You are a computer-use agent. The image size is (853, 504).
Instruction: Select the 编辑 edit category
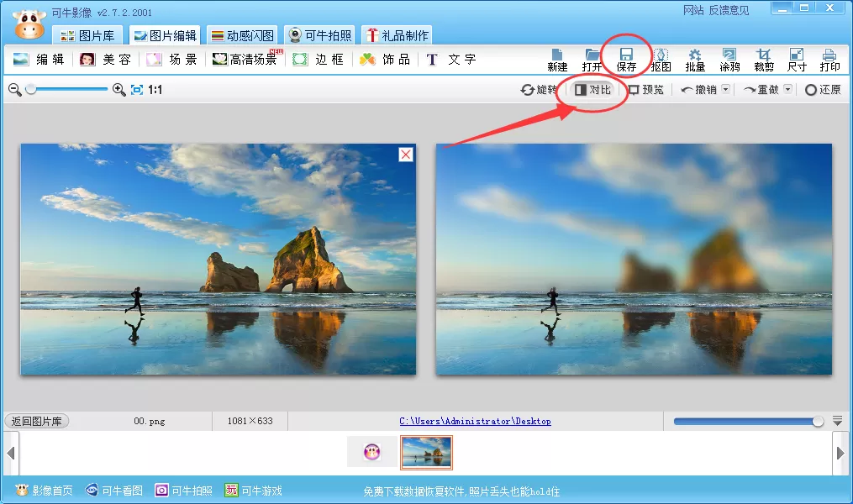pyautogui.click(x=38, y=60)
